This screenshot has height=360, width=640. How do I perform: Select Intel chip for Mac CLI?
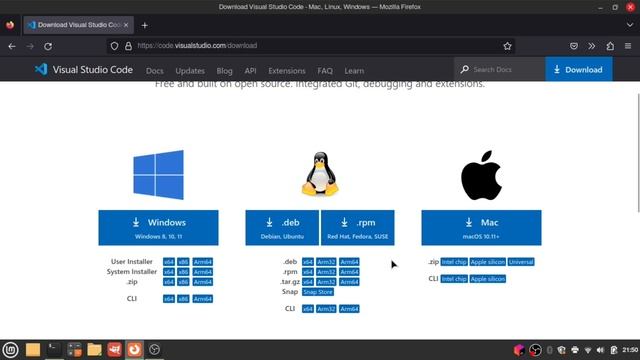coord(454,279)
